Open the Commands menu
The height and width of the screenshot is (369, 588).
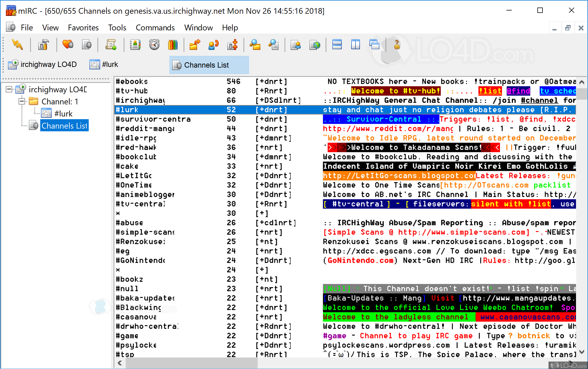(155, 28)
